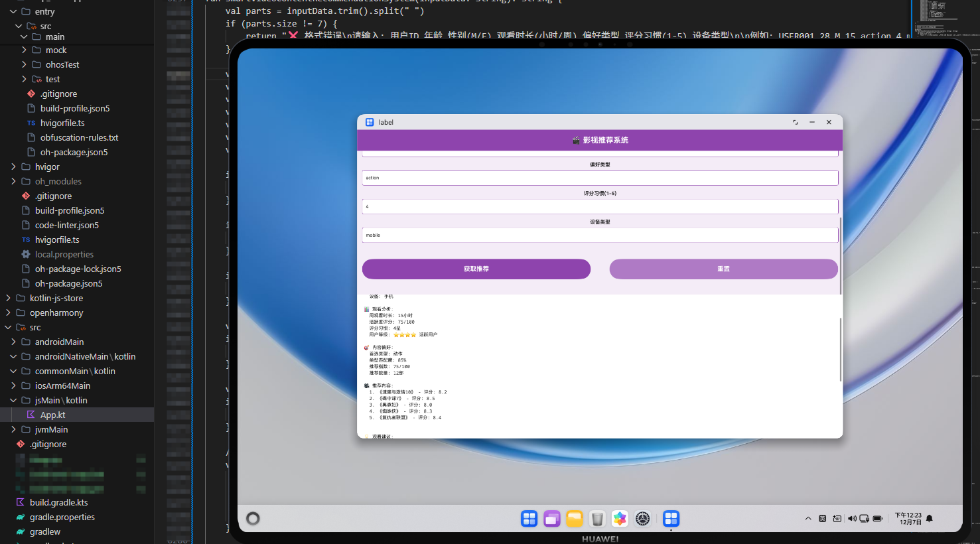Open the on-screen keyboard tray icon

837,519
